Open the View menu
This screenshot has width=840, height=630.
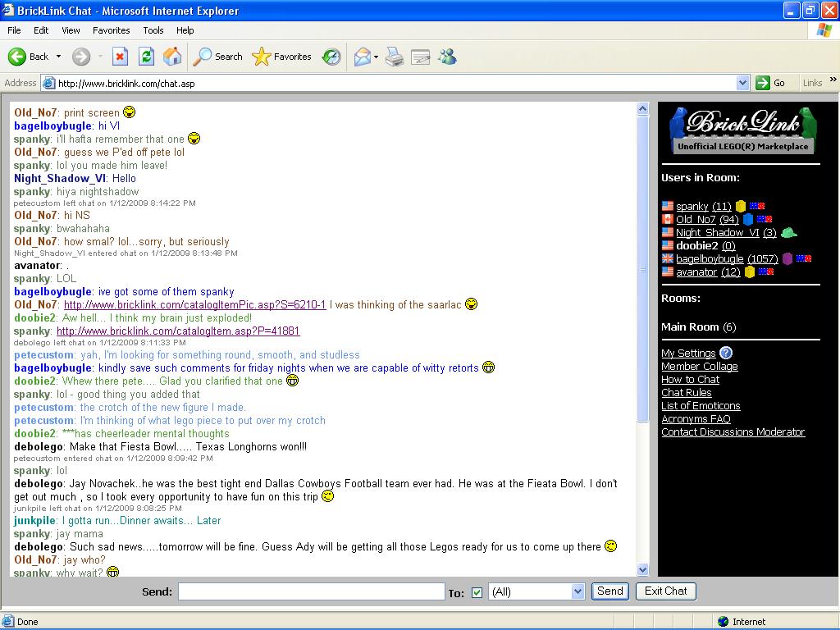point(71,30)
